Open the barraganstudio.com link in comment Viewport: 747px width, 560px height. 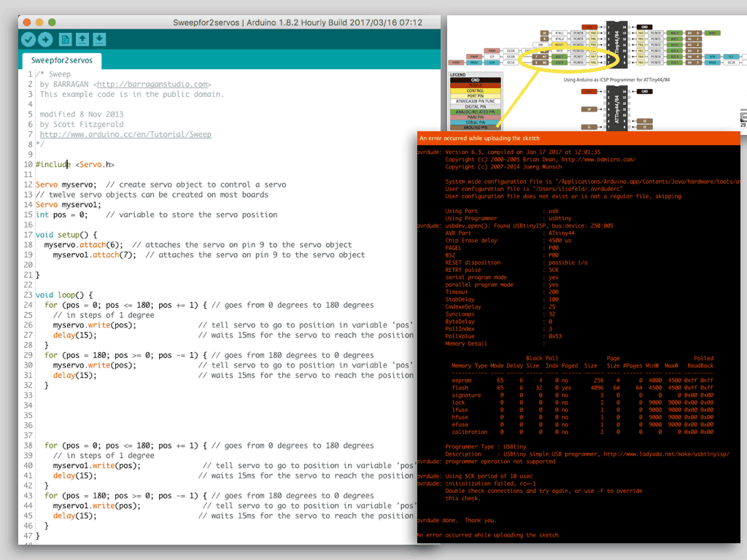point(152,85)
